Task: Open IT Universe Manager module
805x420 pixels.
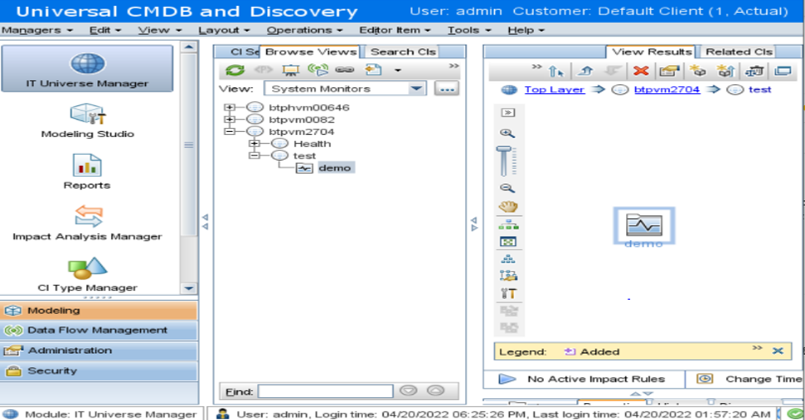Action: pyautogui.click(x=87, y=68)
